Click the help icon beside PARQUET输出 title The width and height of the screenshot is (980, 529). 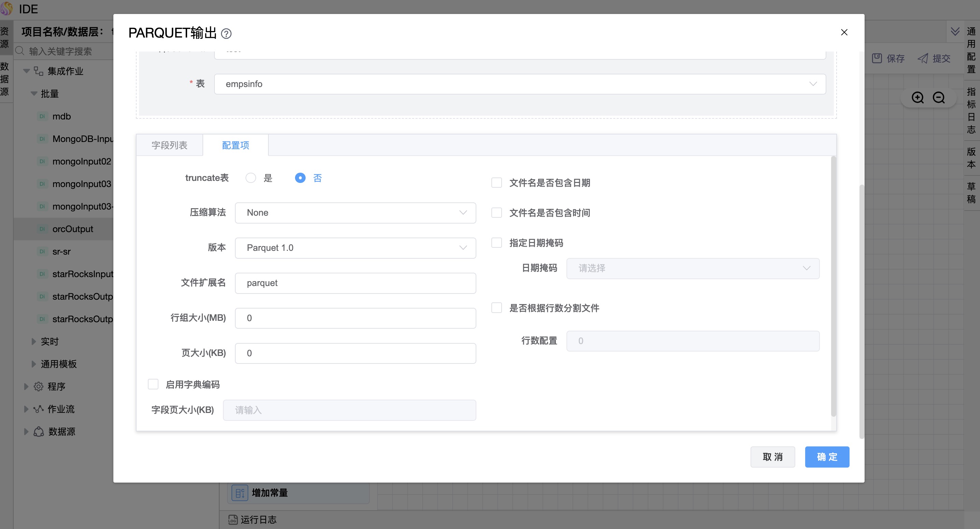pos(226,34)
